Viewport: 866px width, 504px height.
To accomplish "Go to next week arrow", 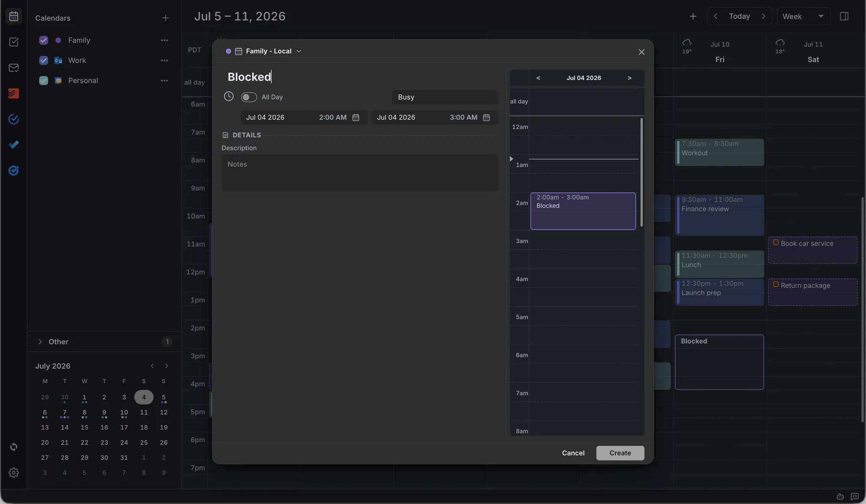I will click(x=763, y=16).
